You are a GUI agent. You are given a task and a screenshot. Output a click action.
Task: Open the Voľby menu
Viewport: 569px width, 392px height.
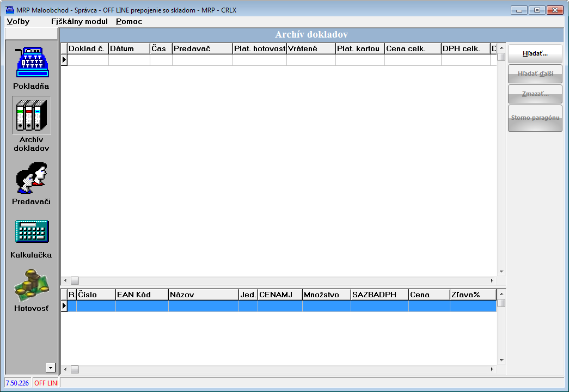[18, 22]
